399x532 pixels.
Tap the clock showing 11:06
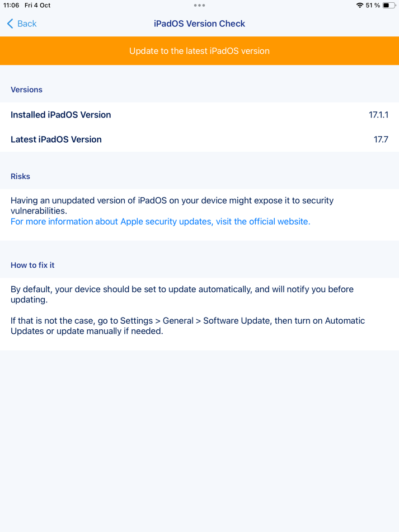click(x=11, y=5)
